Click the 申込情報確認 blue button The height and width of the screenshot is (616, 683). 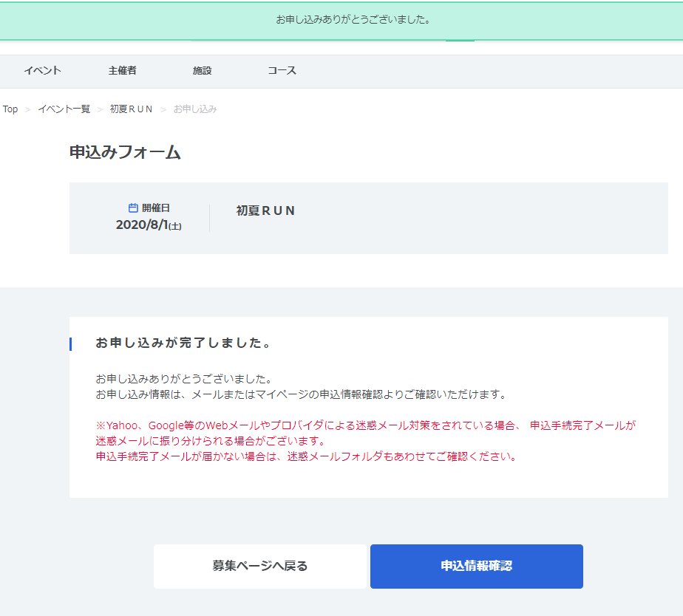pyautogui.click(x=476, y=567)
